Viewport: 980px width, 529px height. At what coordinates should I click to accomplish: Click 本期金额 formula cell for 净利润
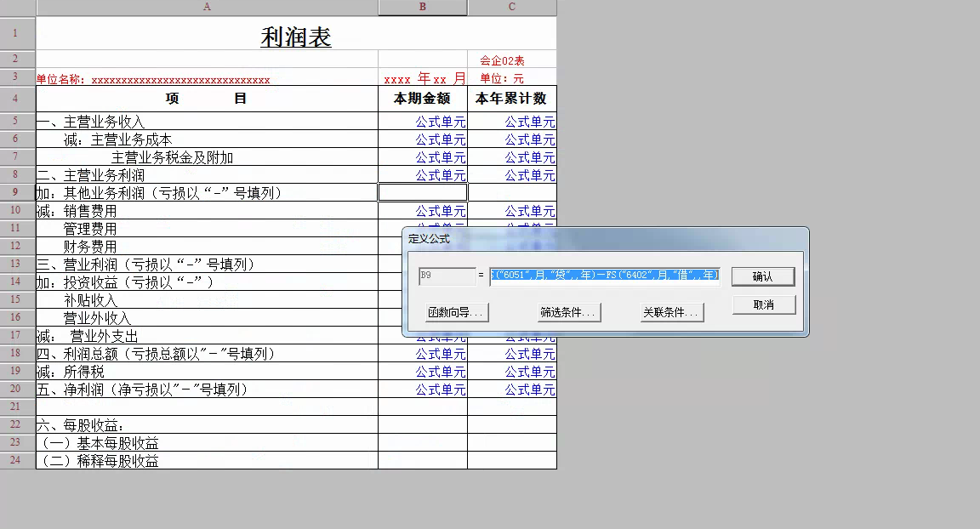(x=423, y=390)
